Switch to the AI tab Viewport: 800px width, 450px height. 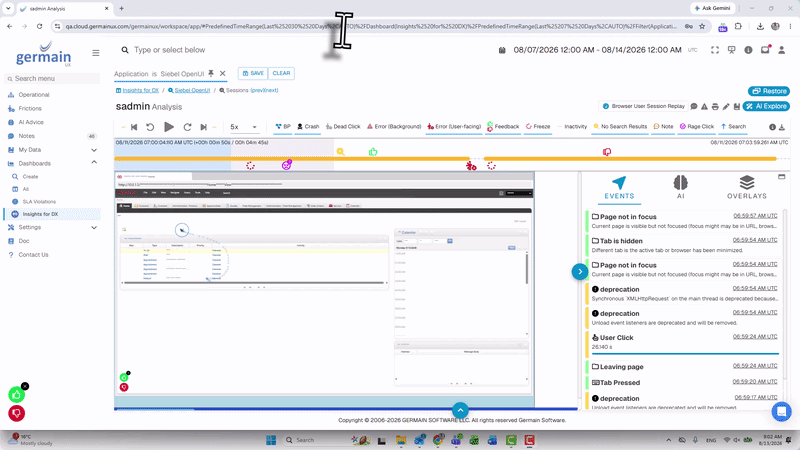[681, 188]
